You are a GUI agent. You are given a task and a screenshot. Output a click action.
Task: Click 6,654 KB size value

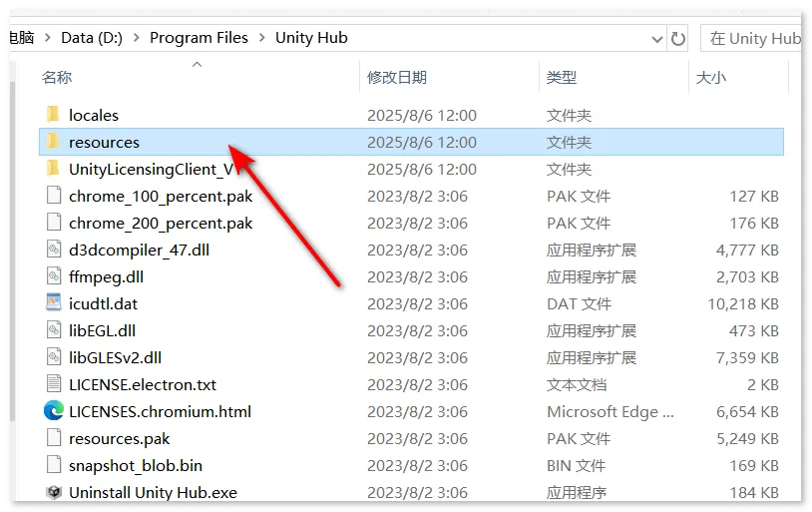(x=747, y=411)
